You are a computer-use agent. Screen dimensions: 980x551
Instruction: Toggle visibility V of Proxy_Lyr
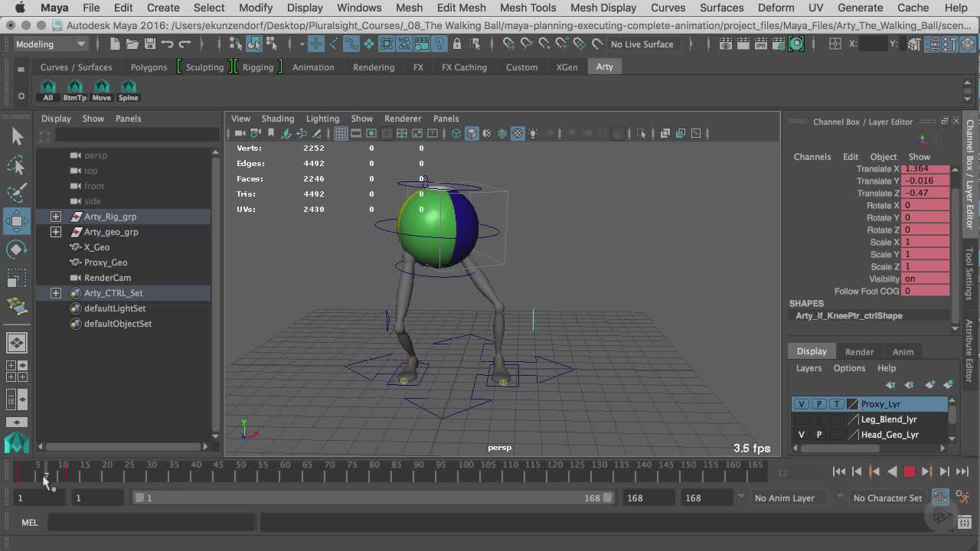click(802, 404)
